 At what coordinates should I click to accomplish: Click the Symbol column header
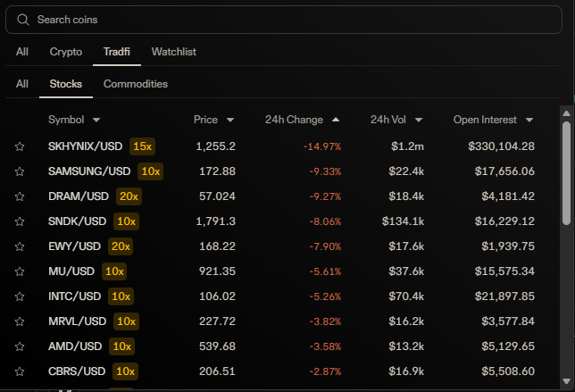[66, 120]
